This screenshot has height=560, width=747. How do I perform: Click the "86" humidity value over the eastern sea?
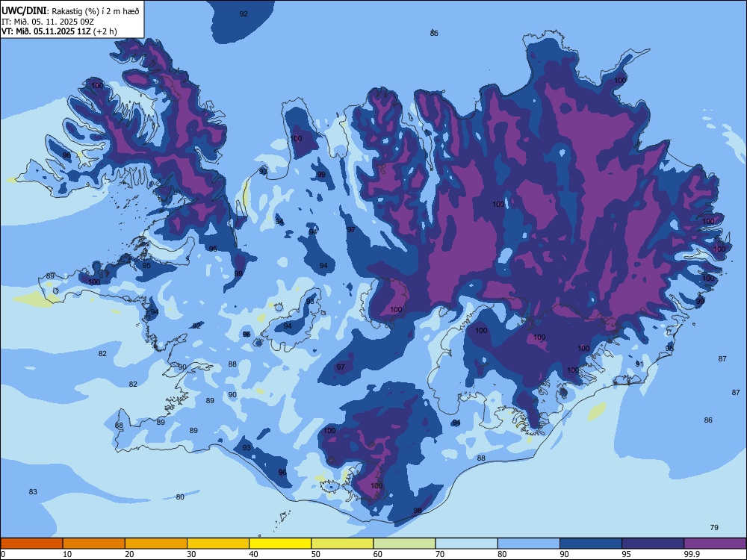(708, 420)
